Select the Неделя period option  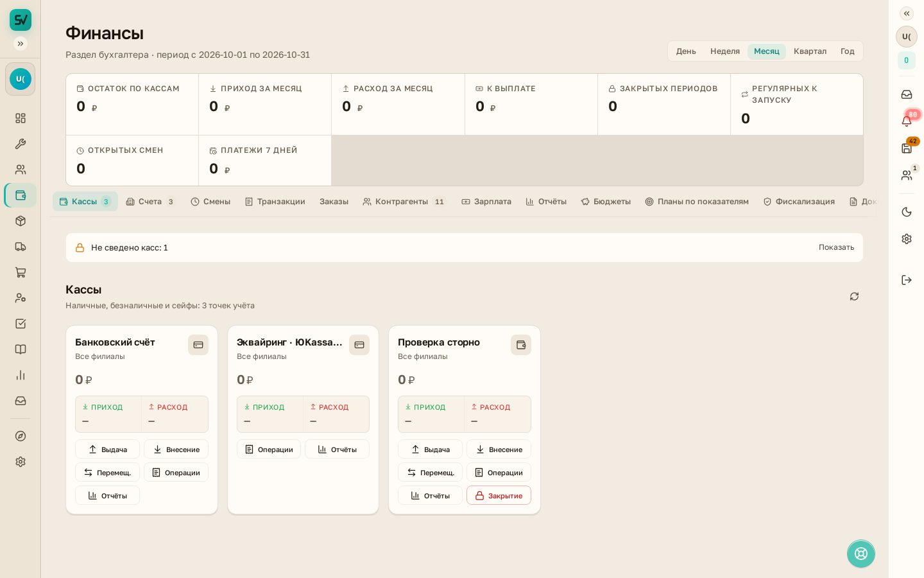pyautogui.click(x=725, y=51)
